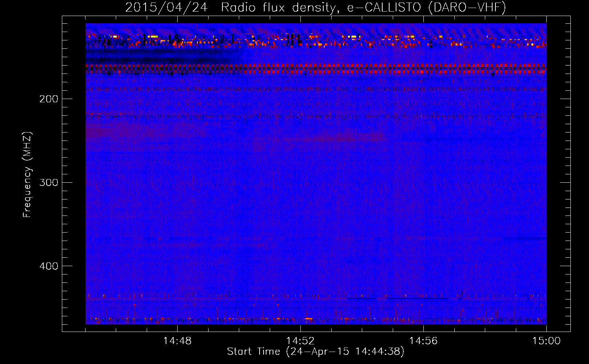Select the "200" frequency tick label

click(49, 99)
